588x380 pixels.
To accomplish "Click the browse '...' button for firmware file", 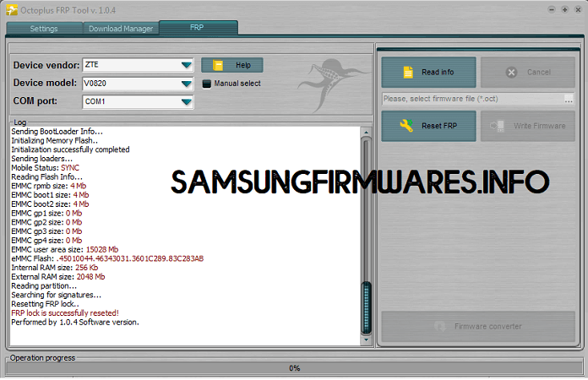I will click(x=569, y=100).
